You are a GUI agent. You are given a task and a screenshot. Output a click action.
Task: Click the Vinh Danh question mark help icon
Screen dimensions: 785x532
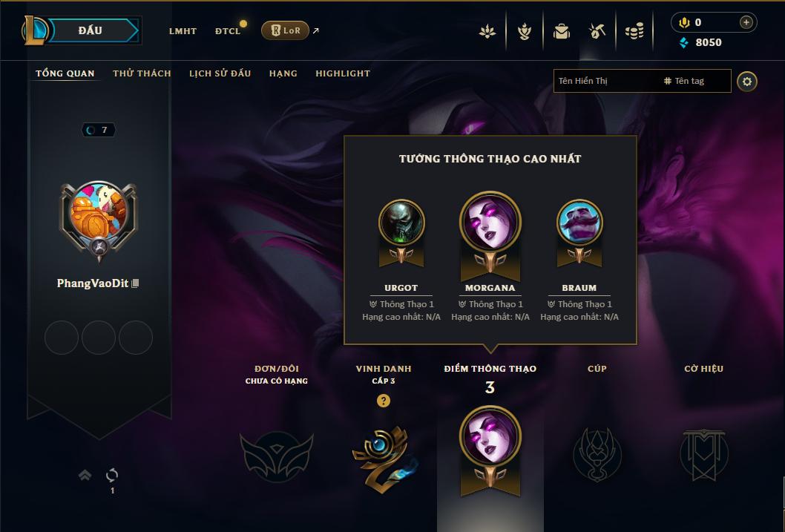pos(384,401)
